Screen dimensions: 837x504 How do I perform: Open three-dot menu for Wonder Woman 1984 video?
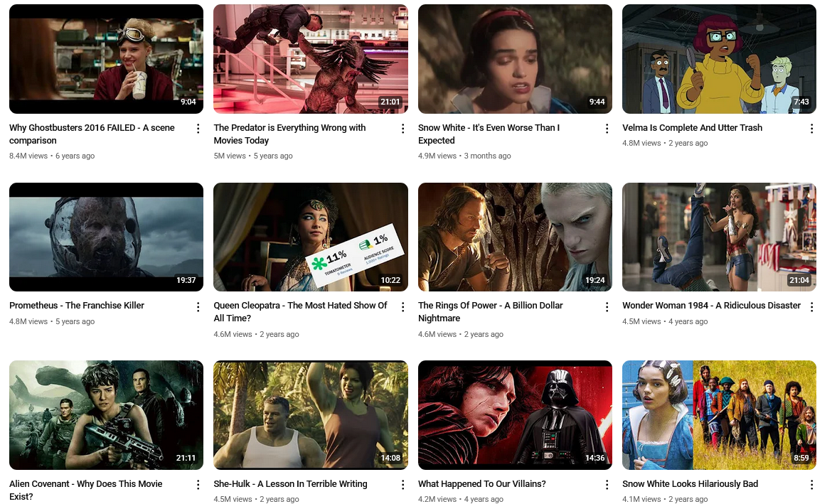tap(811, 306)
